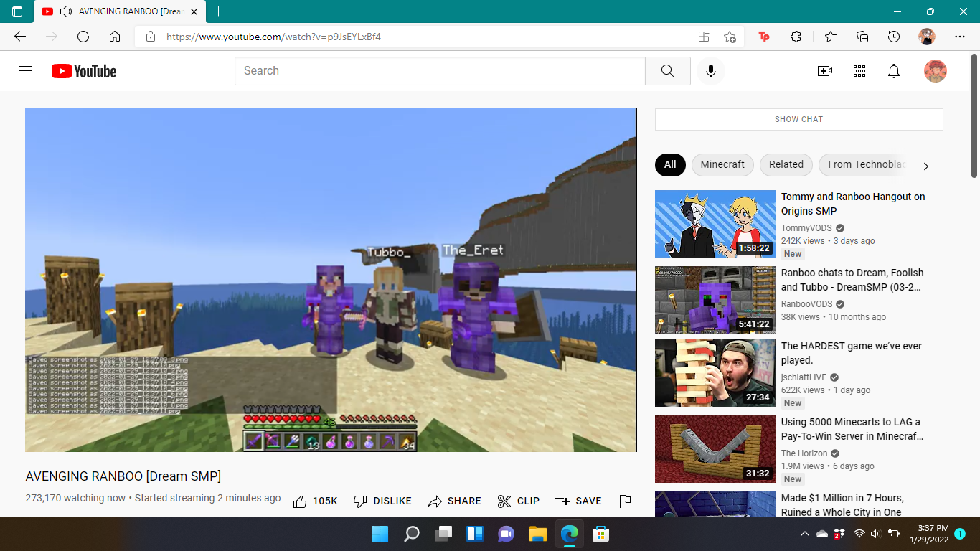Create a clip with the CLIP button

(519, 501)
